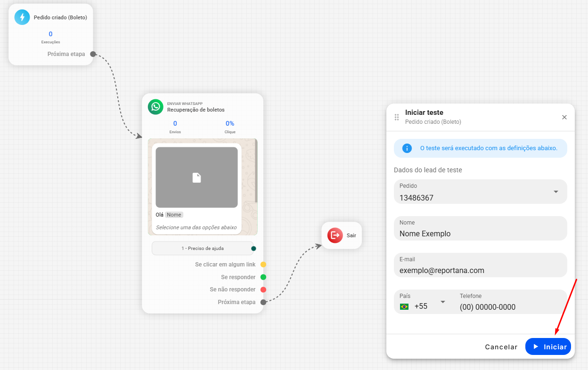Click the Próxima etapa connector on the WhatsApp node
This screenshot has width=588, height=370.
(263, 302)
